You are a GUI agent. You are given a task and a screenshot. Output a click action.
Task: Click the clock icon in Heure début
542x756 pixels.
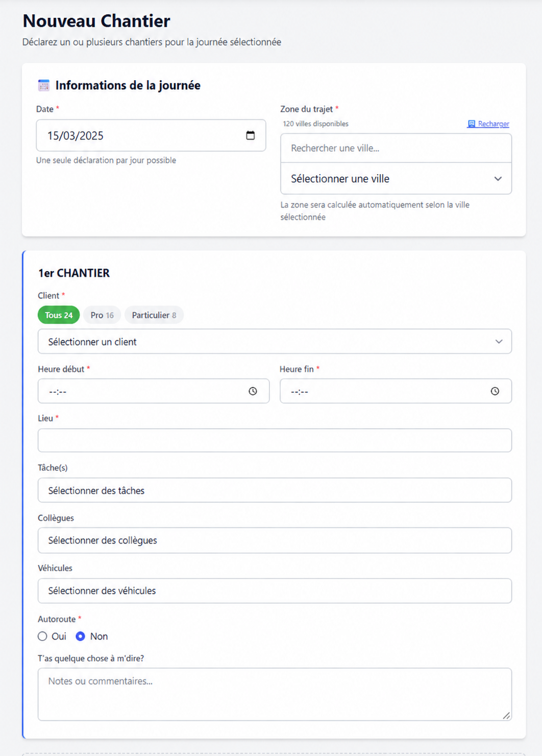coord(253,391)
